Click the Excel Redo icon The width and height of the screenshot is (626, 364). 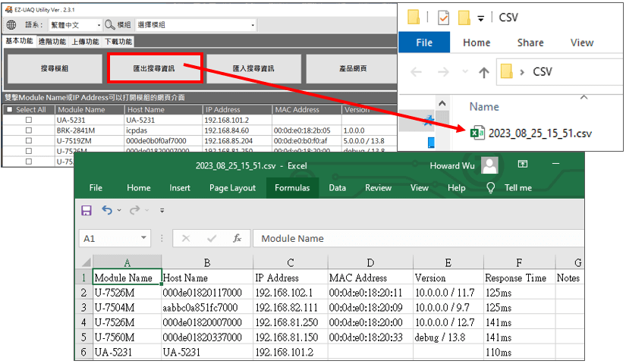point(134,210)
